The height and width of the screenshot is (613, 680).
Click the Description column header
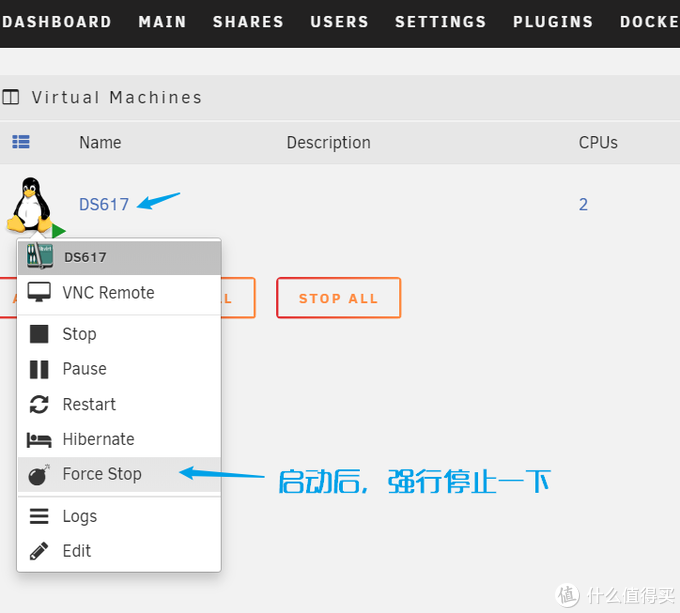(329, 143)
